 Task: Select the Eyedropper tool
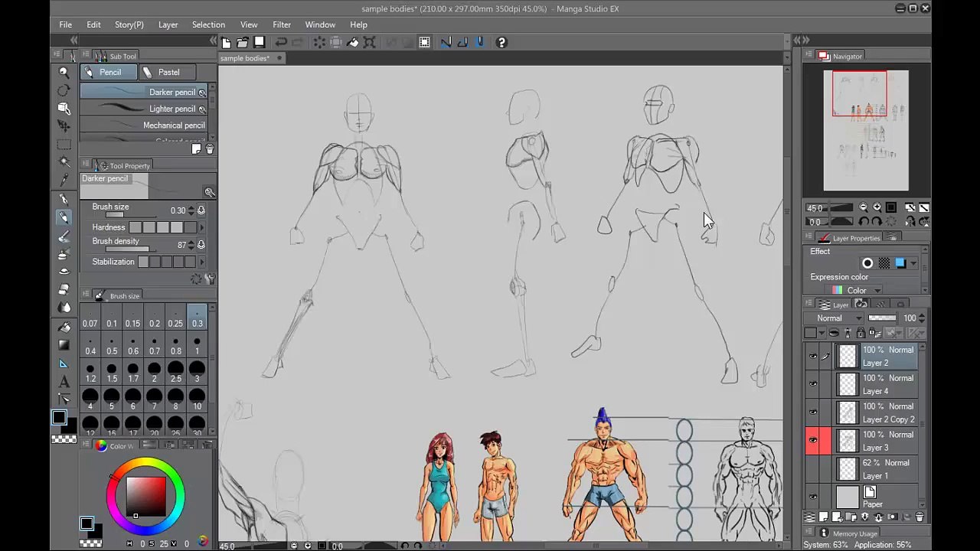click(x=64, y=181)
